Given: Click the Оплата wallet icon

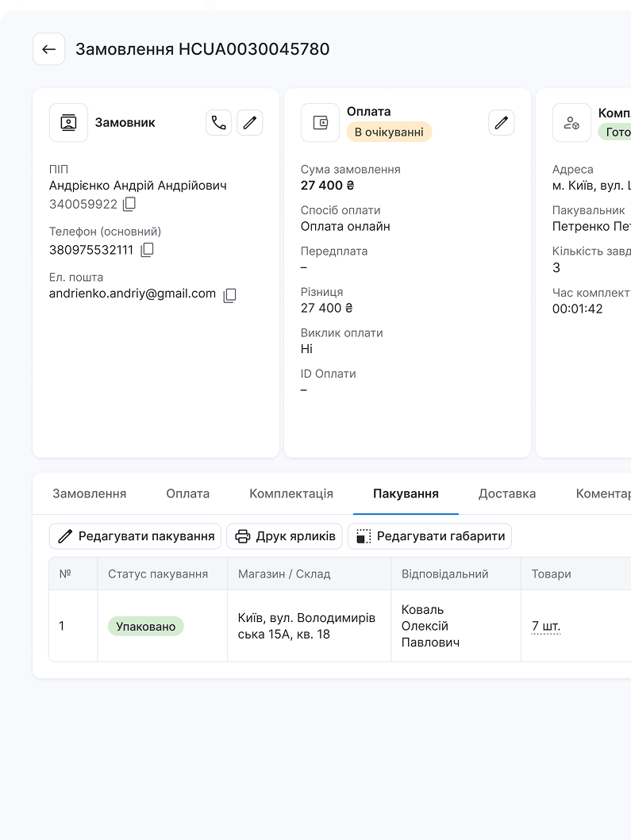Looking at the screenshot, I should (320, 123).
